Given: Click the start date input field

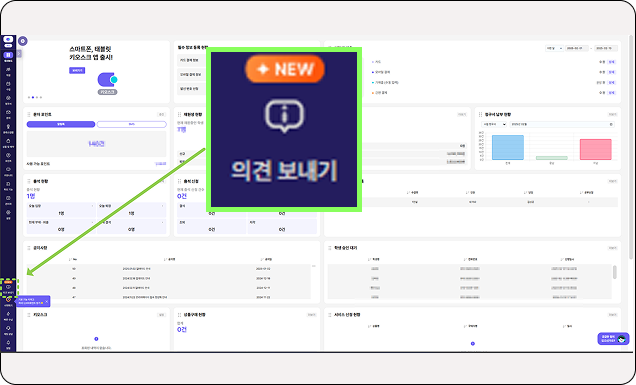Looking at the screenshot, I should [577, 48].
